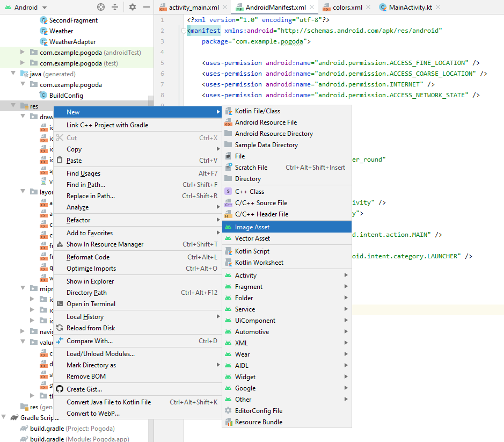
Task: Click the Paste clipboard icon in menu
Action: 60,161
